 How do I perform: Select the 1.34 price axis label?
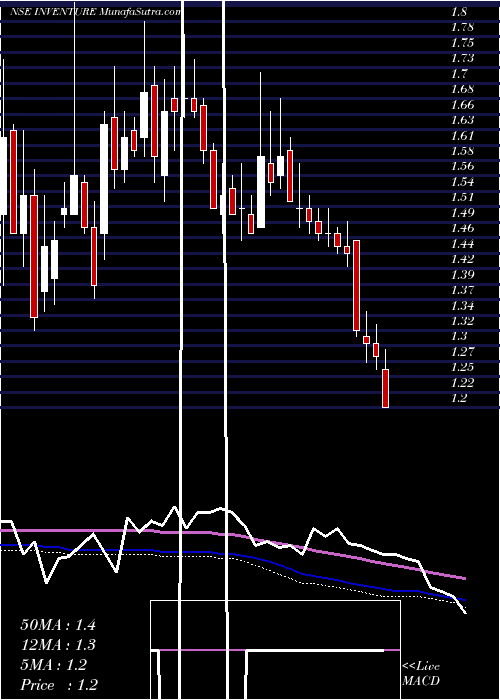point(462,306)
